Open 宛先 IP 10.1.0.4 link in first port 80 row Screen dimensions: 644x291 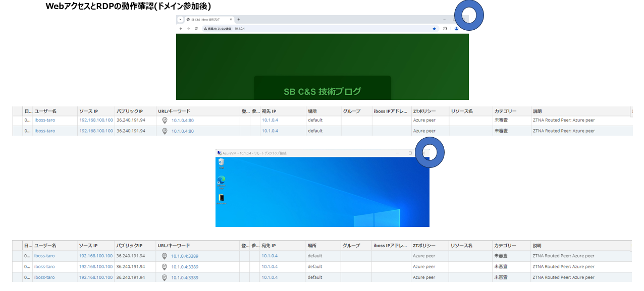point(270,120)
